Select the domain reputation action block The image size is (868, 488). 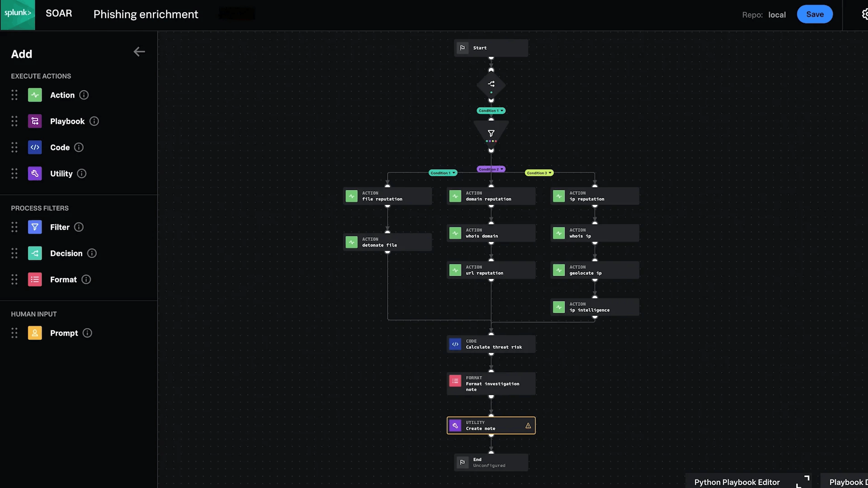point(491,196)
